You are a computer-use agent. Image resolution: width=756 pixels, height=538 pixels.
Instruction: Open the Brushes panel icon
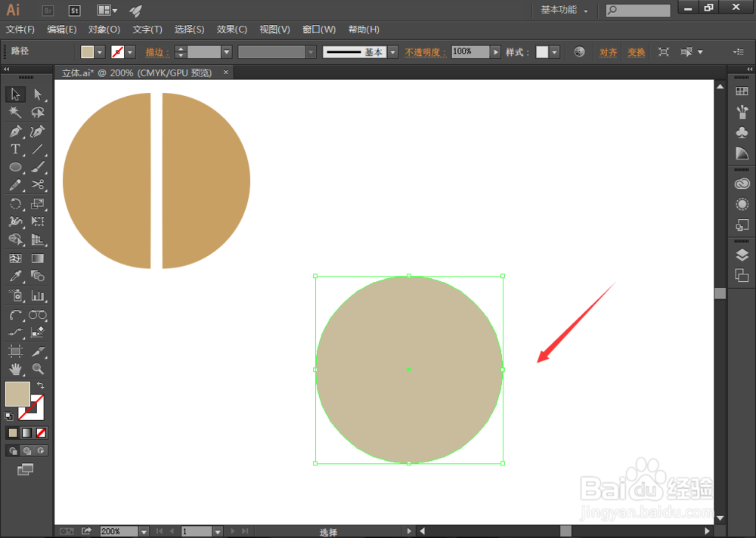742,112
